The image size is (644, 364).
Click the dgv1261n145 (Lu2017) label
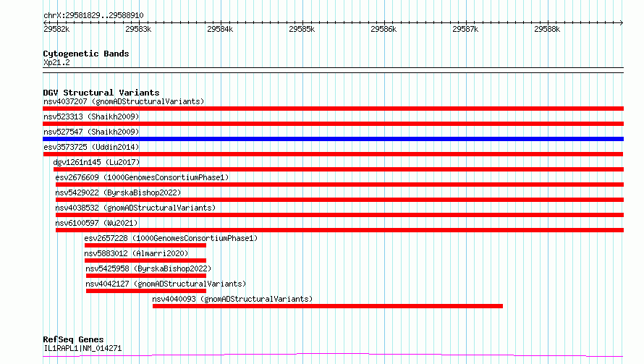[x=96, y=162]
